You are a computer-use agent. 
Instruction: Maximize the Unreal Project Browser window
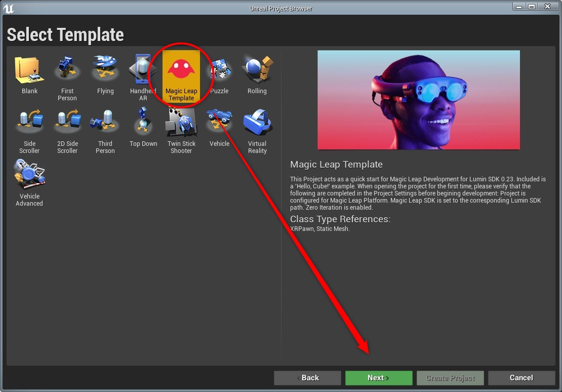point(532,7)
